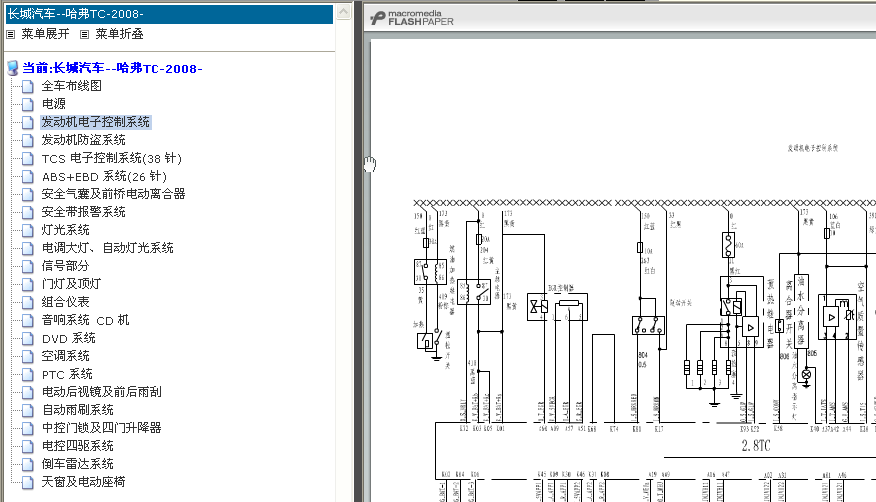Screen dimensions: 876x502
Task: Click the Macromedia FlashPaper logo
Action: (x=412, y=18)
